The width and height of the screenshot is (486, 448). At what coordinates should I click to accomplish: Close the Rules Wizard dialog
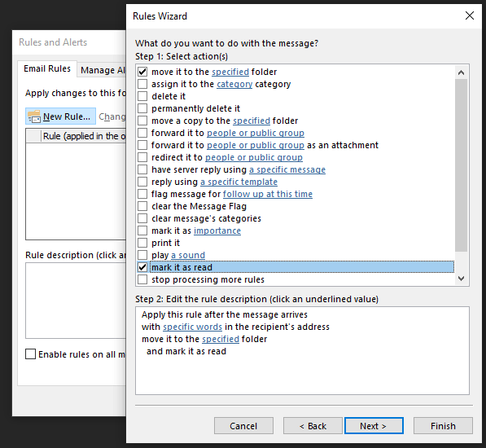coord(470,15)
